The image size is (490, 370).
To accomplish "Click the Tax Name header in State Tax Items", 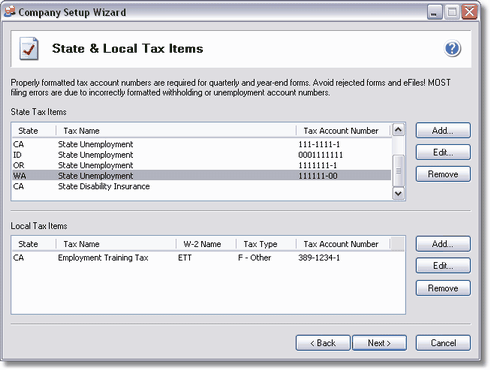I will tap(176, 131).
